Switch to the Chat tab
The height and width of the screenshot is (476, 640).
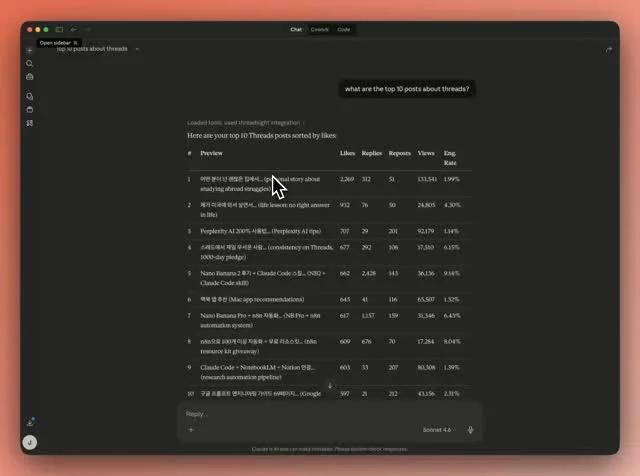pyautogui.click(x=296, y=29)
